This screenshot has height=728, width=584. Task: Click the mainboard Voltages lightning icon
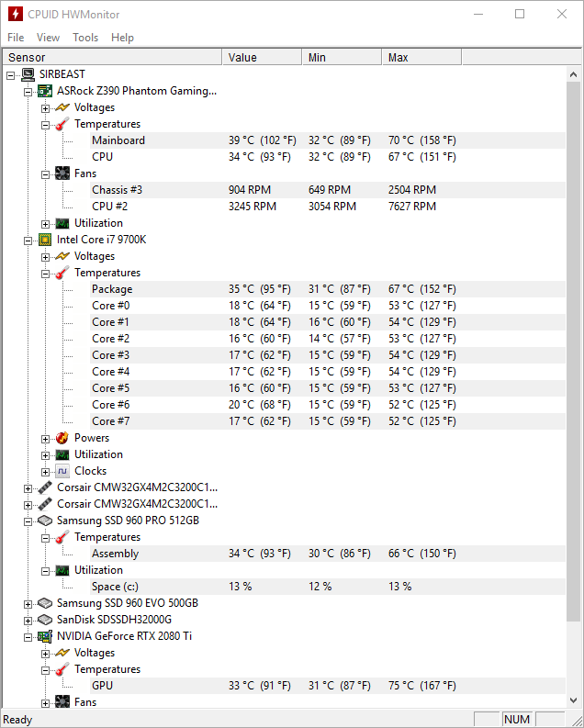(x=62, y=107)
